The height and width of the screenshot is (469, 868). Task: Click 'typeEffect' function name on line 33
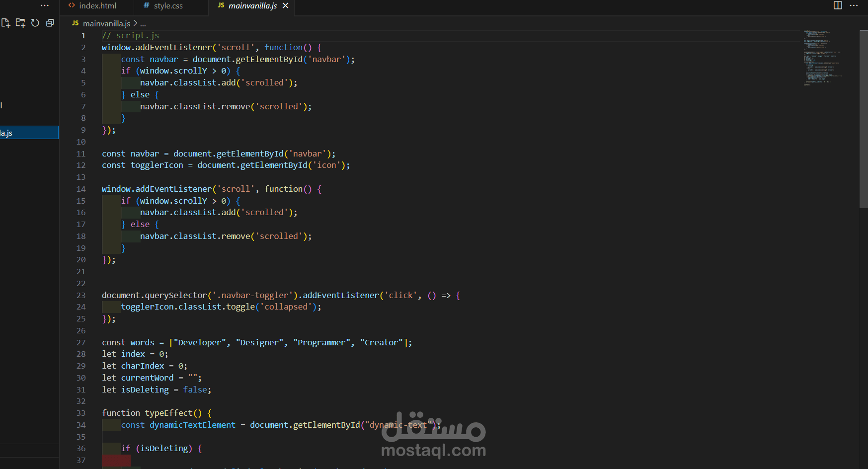pos(169,413)
